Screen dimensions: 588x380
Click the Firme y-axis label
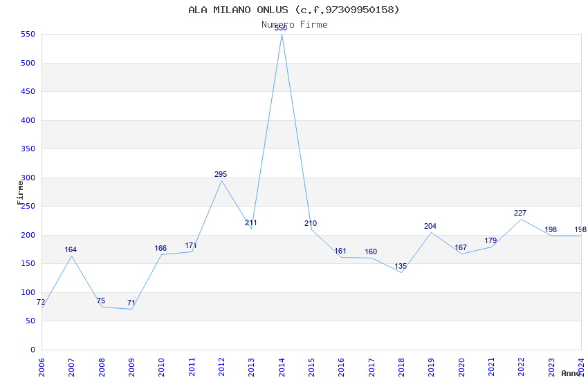(x=20, y=193)
